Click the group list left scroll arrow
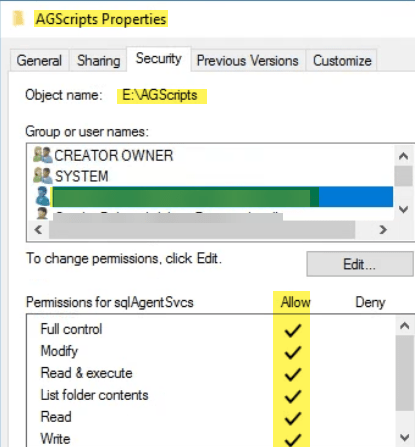 (x=39, y=229)
